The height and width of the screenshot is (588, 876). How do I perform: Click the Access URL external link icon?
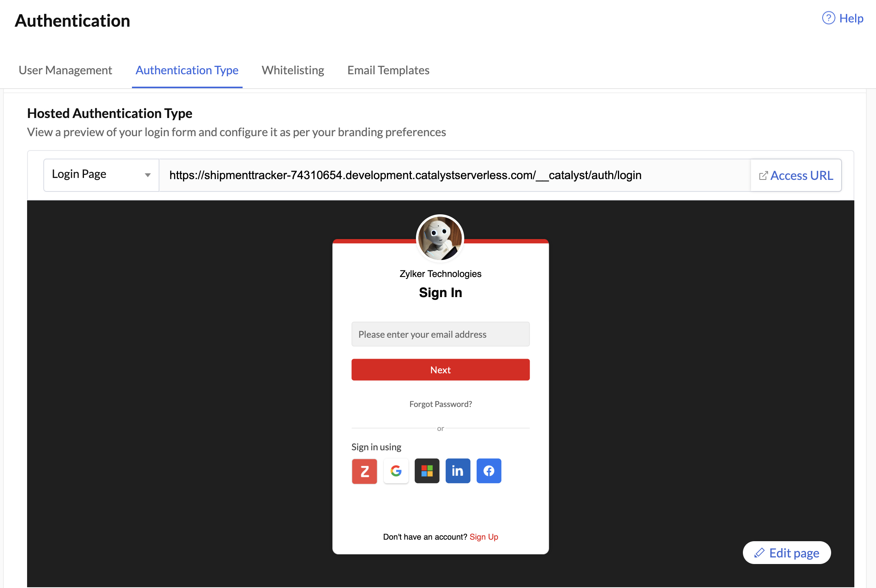click(763, 175)
